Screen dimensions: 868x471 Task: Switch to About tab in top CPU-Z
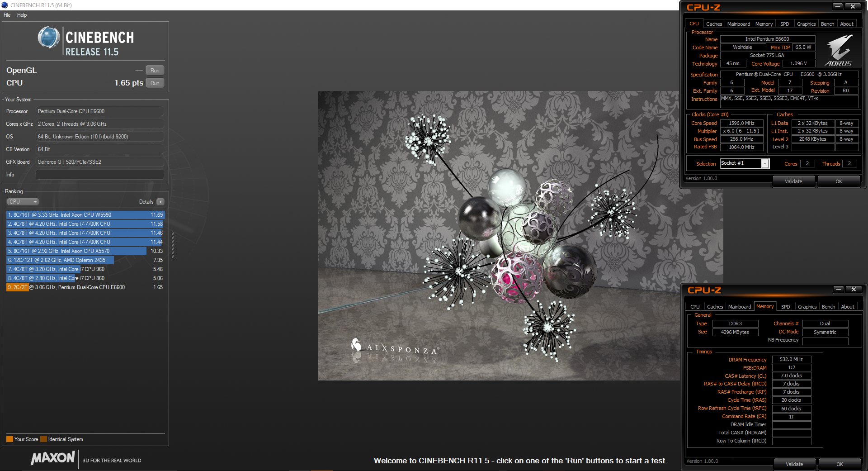[846, 24]
